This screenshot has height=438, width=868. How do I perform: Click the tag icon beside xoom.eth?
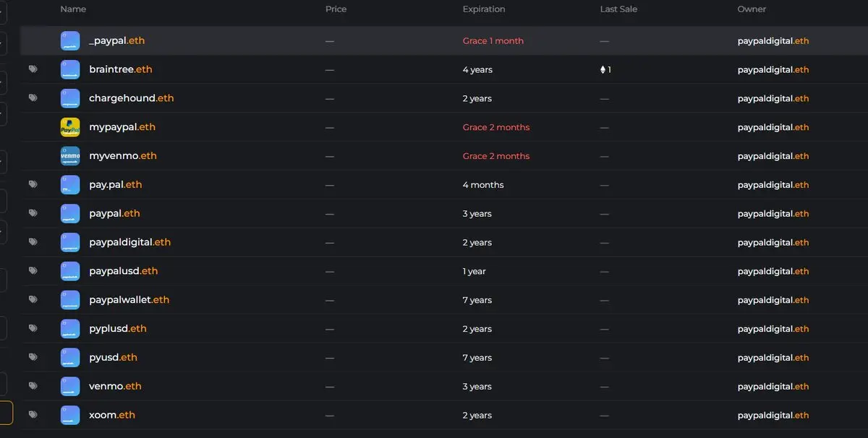[33, 415]
